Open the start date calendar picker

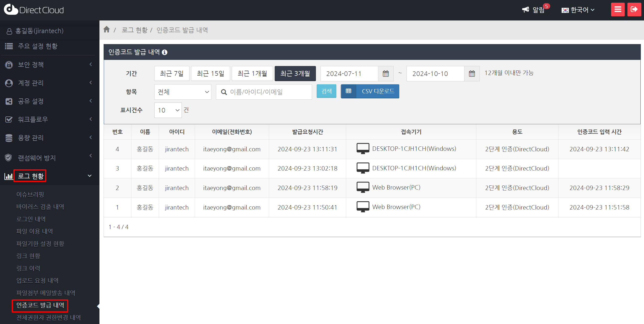tap(386, 74)
